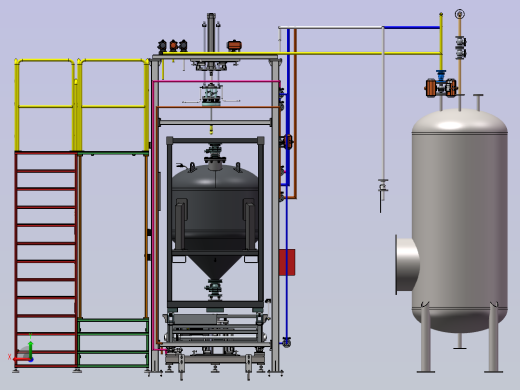This screenshot has height=390, width=520.
Task: Select the long horizontal yellow pipe
Action: (302, 53)
